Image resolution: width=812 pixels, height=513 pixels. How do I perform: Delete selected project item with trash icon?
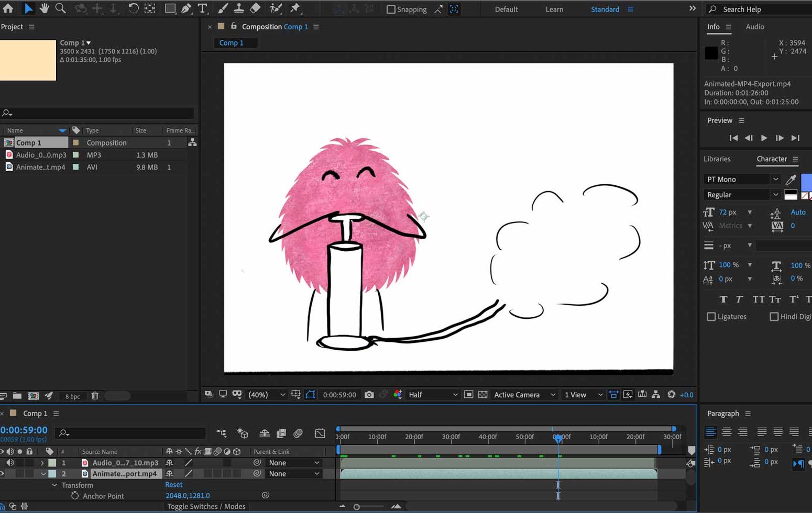point(95,396)
